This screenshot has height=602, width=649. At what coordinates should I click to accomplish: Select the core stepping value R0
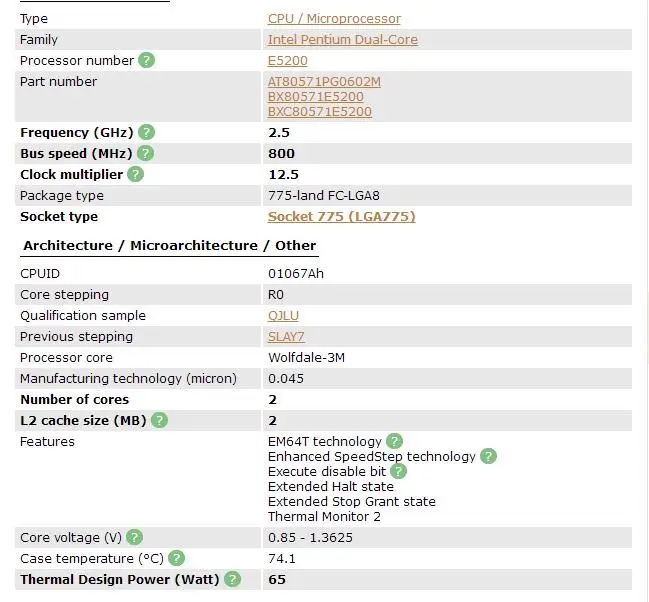[x=276, y=295]
